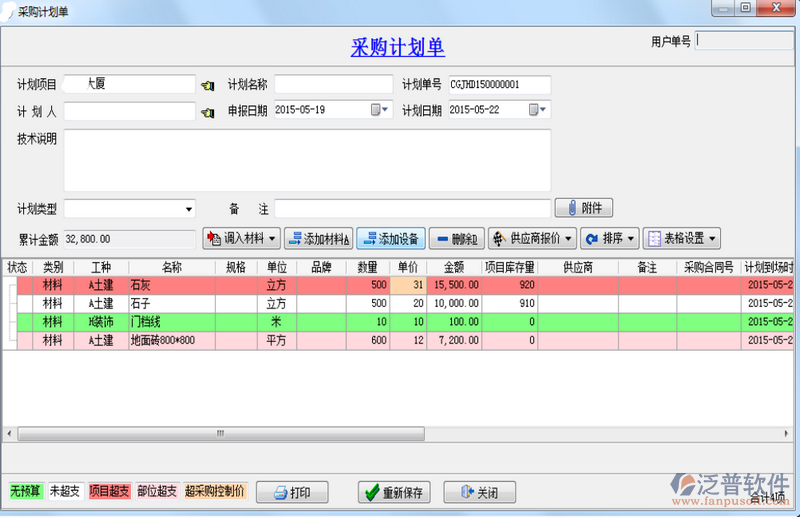
Task: Click the 项目超支 red legend swatch
Action: pos(109,492)
